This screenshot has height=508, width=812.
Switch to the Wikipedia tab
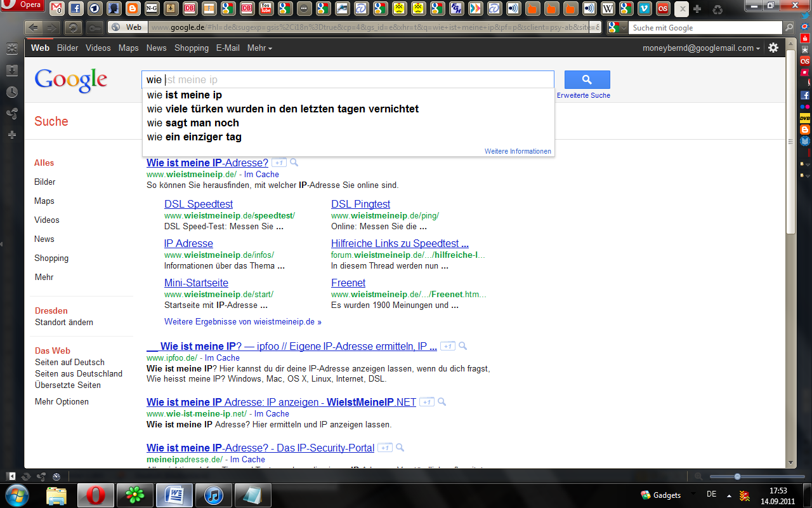[608, 8]
